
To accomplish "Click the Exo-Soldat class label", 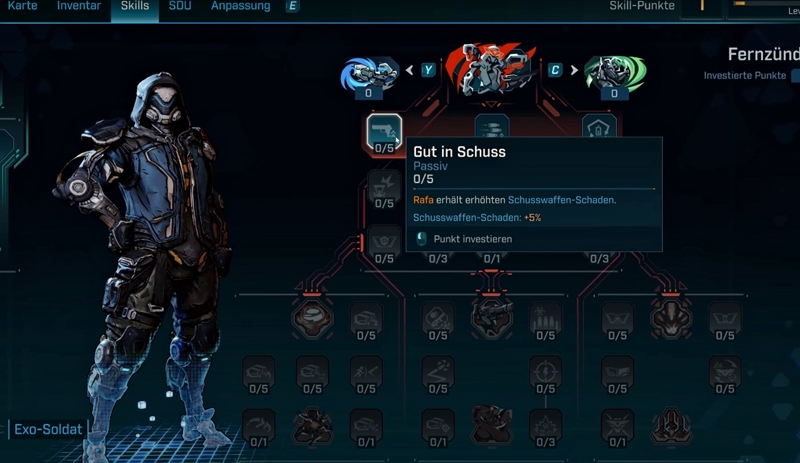I will (x=48, y=429).
